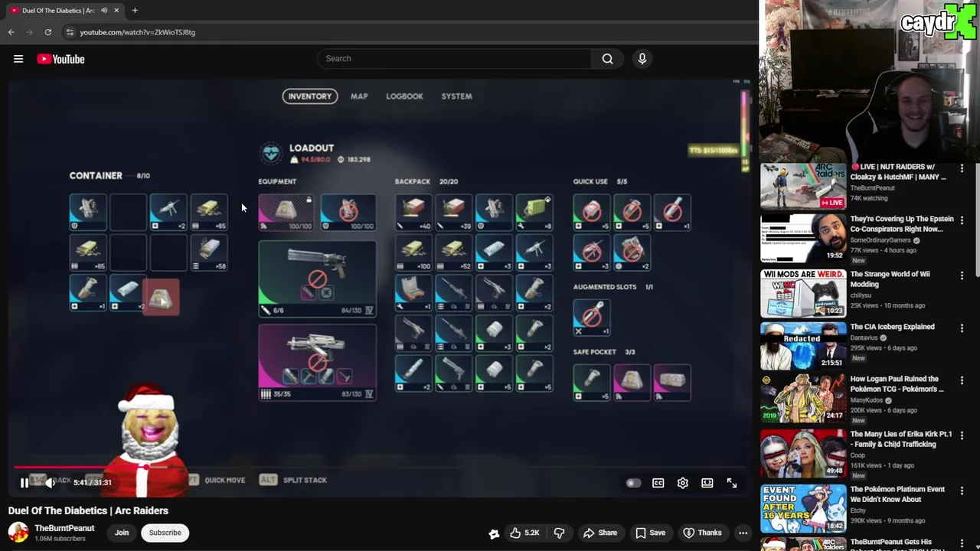The height and width of the screenshot is (551, 980).
Task: Open a new browser tab
Action: click(x=135, y=11)
